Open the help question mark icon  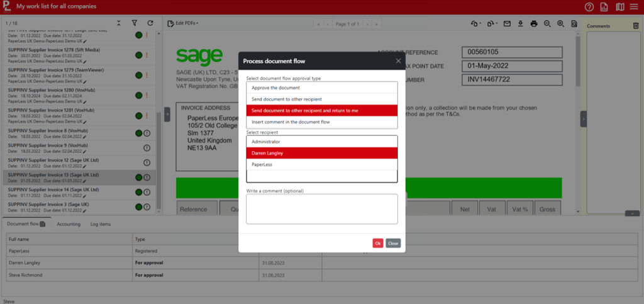(x=589, y=7)
